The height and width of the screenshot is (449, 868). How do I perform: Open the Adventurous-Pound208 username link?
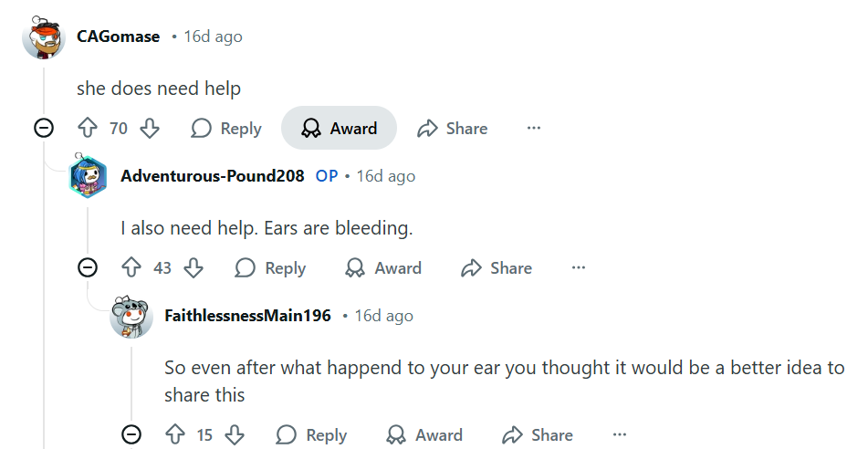[212, 176]
